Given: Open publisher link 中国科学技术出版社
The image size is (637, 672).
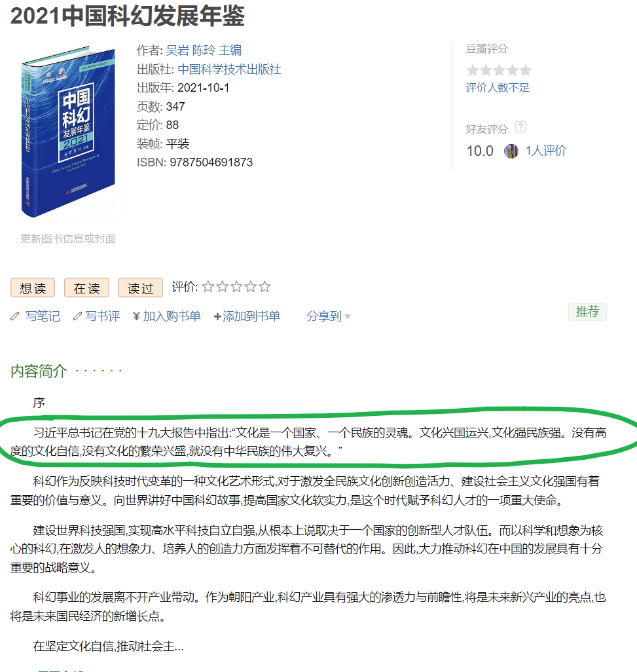Looking at the screenshot, I should [229, 69].
